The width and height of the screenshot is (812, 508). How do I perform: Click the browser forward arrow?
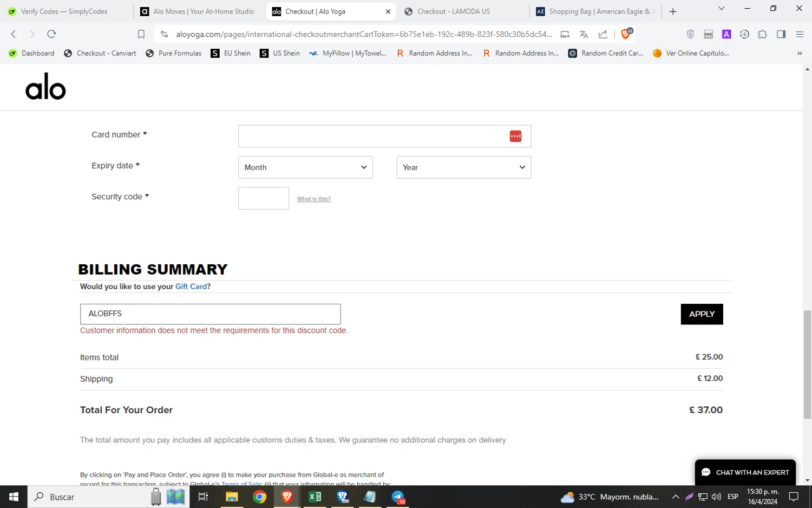click(x=32, y=34)
